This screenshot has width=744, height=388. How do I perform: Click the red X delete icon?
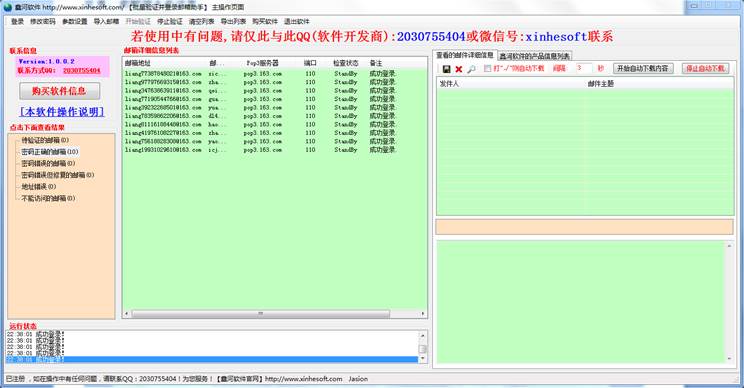coord(458,69)
